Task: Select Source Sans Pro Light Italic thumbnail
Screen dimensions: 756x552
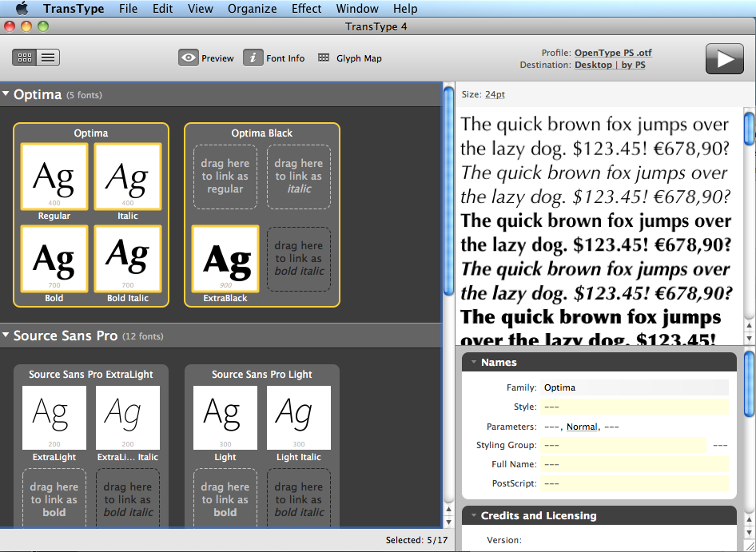Action: coord(299,418)
